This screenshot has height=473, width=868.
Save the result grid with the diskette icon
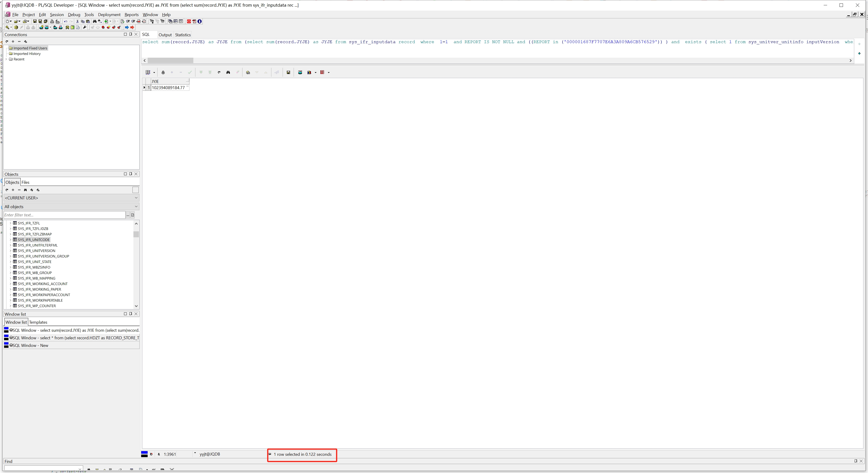point(288,73)
